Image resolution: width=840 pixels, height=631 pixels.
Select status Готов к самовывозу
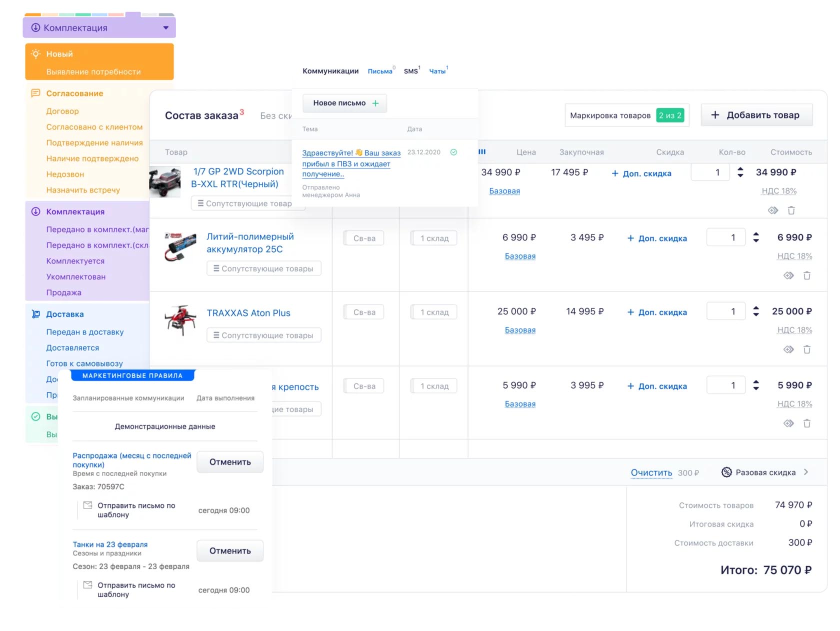84,363
